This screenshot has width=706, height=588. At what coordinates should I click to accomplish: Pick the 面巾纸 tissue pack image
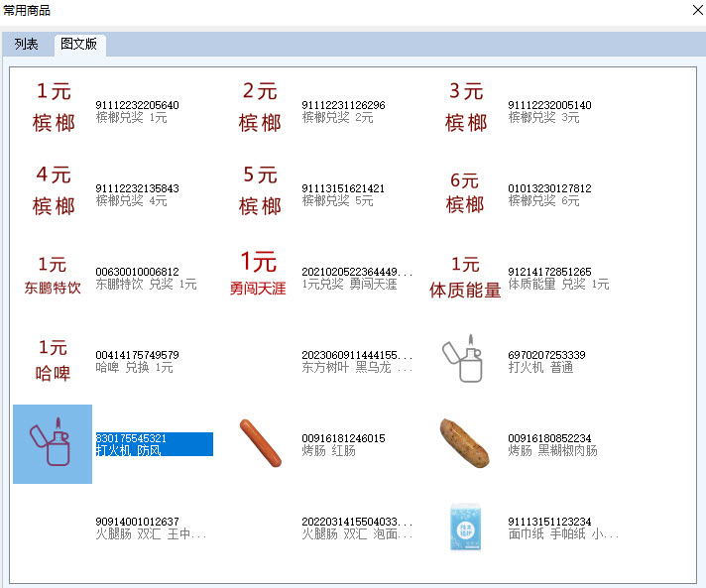(x=465, y=527)
